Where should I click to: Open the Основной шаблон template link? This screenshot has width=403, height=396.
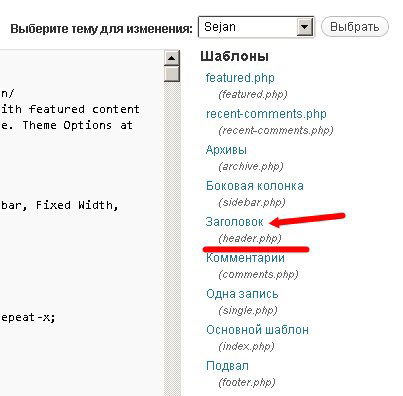(257, 330)
